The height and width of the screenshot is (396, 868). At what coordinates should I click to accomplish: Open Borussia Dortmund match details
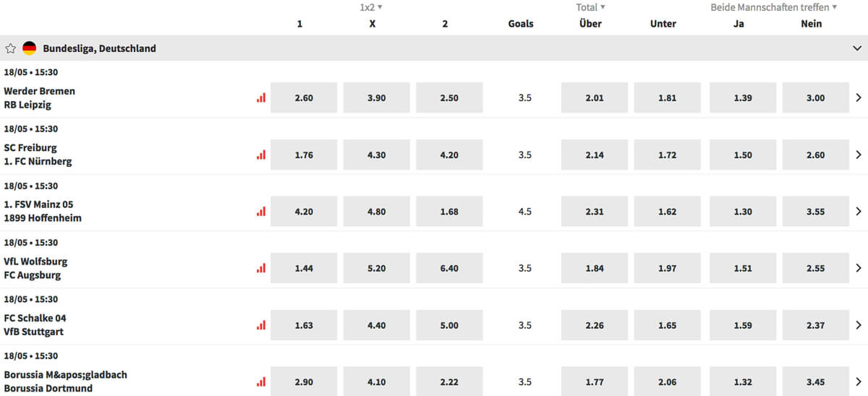tap(48, 389)
